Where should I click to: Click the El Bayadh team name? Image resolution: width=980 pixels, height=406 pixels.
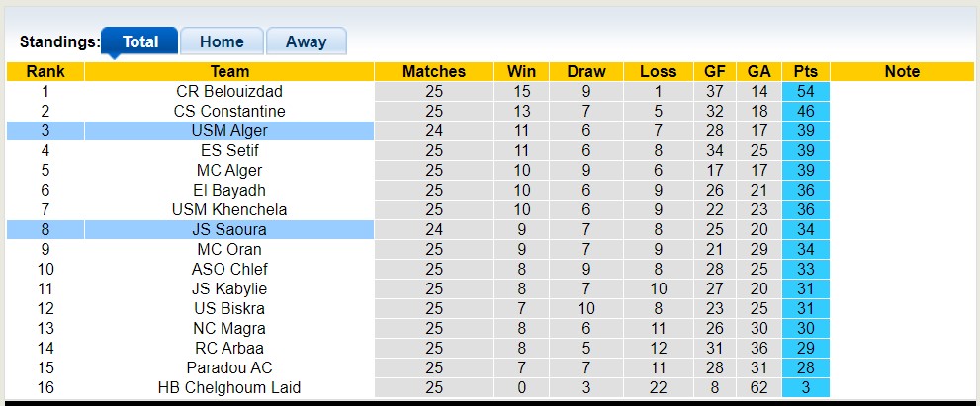[x=229, y=190]
